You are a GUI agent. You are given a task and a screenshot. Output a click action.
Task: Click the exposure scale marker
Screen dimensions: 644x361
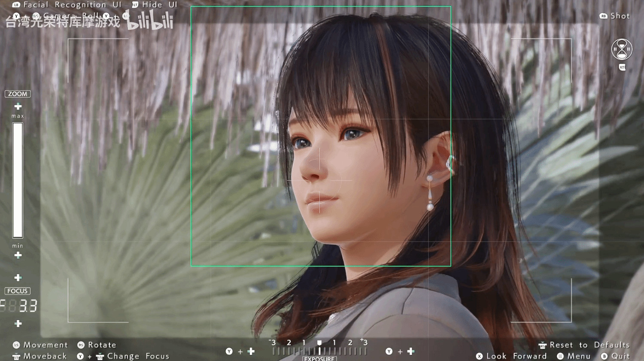[319, 343]
